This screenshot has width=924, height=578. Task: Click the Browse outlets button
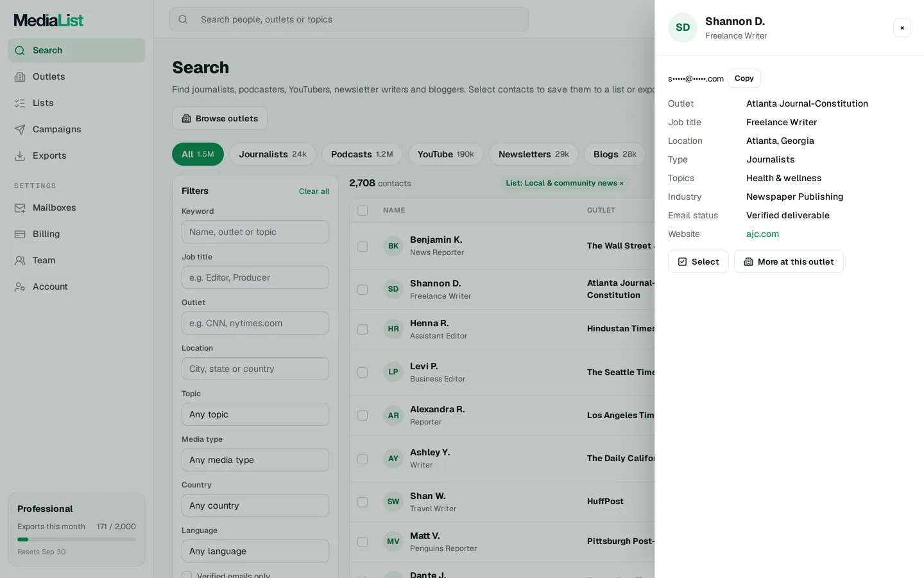[219, 118]
